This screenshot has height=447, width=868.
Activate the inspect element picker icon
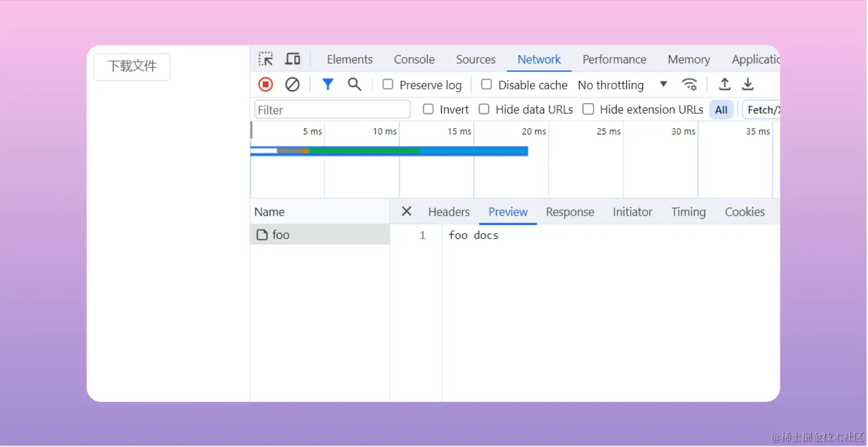265,59
